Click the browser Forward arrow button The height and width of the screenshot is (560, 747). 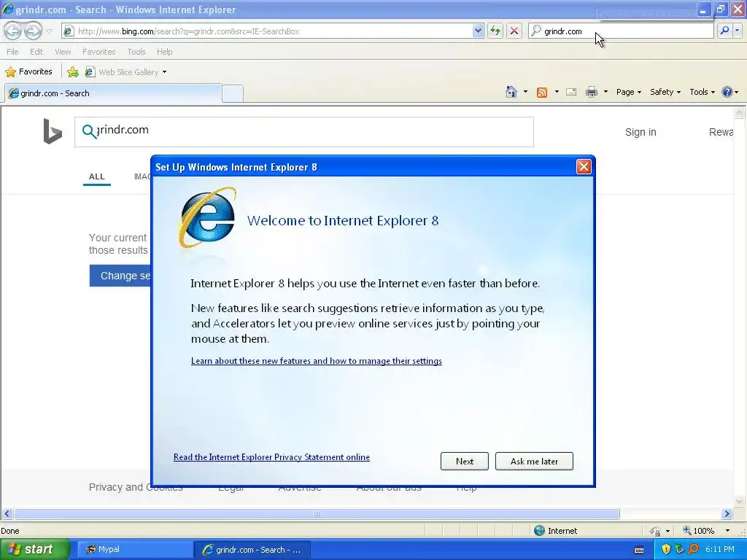pos(33,31)
